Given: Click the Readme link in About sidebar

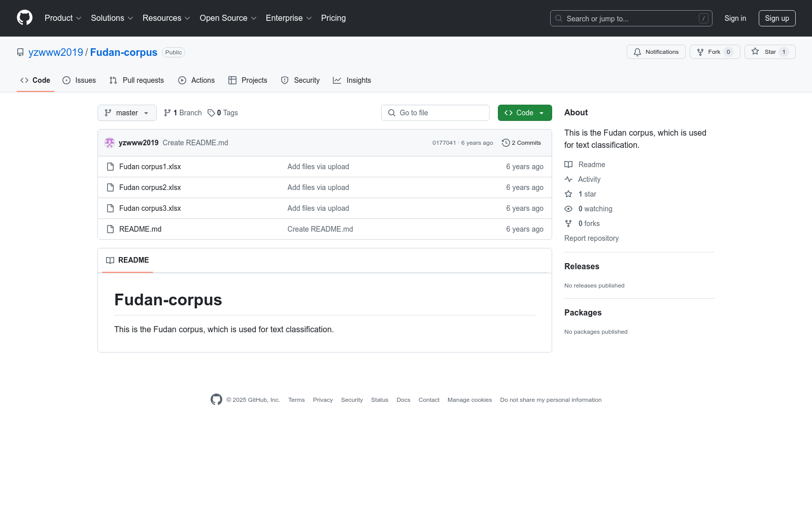Looking at the screenshot, I should tap(585, 165).
